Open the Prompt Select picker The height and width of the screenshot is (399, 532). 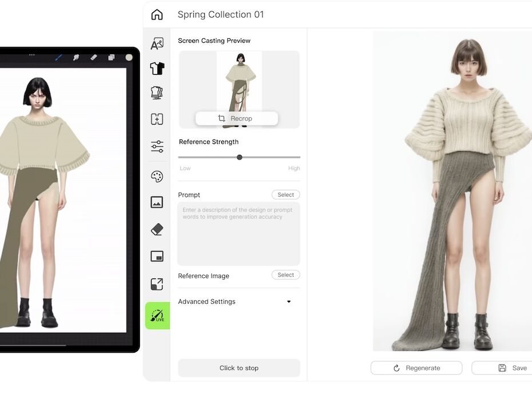click(285, 195)
